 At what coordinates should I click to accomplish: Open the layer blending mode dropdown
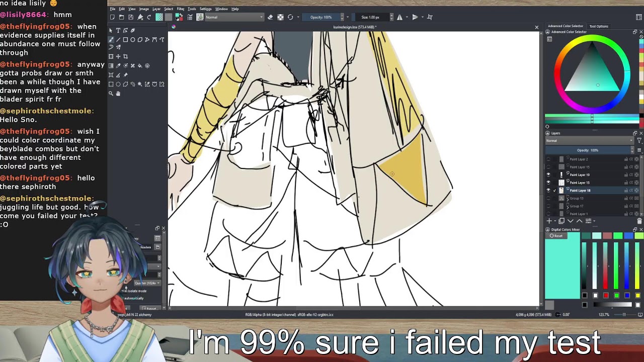589,141
